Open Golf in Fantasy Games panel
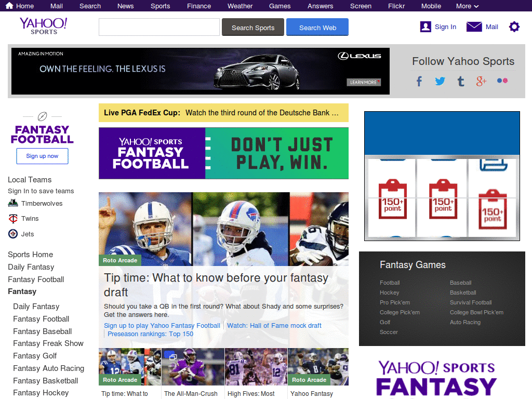This screenshot has width=532, height=399. tap(385, 322)
